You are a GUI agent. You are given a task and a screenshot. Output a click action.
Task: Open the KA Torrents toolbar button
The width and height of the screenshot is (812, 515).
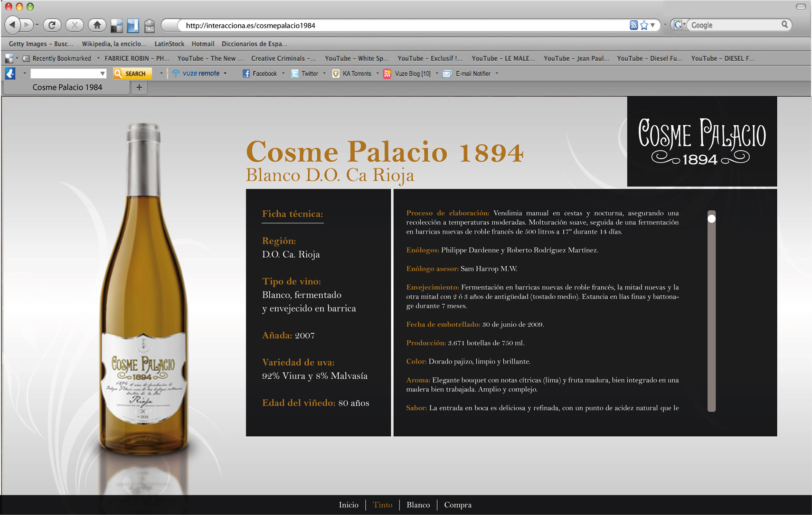(352, 74)
